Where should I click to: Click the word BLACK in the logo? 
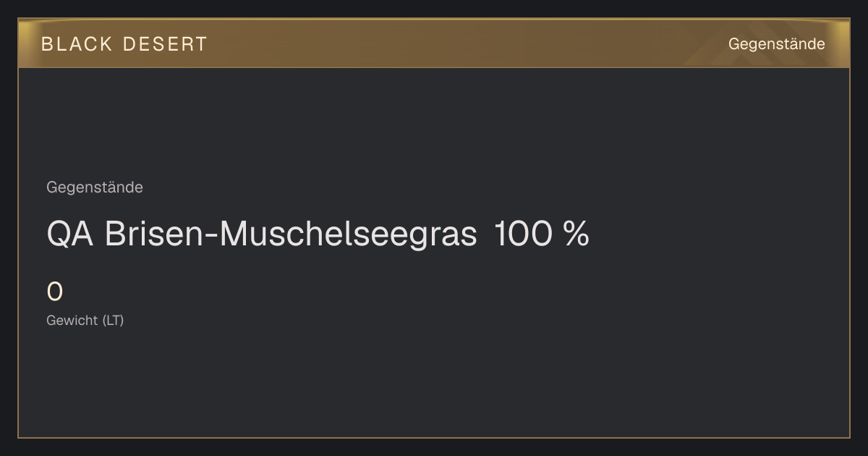77,44
